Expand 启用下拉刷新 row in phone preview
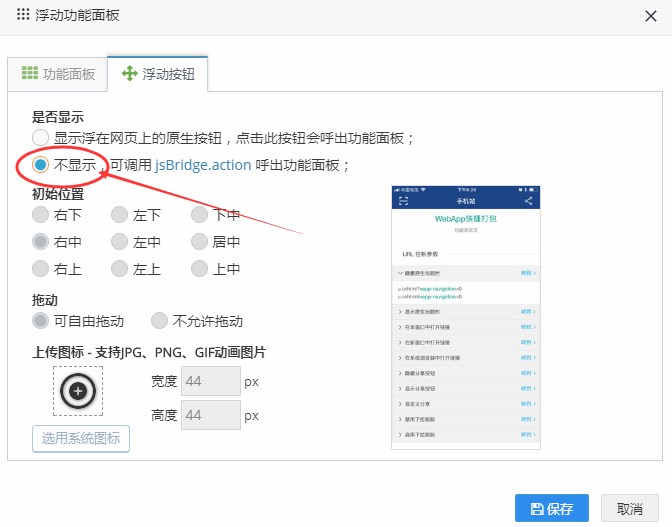The height and width of the screenshot is (527, 672). (x=466, y=434)
